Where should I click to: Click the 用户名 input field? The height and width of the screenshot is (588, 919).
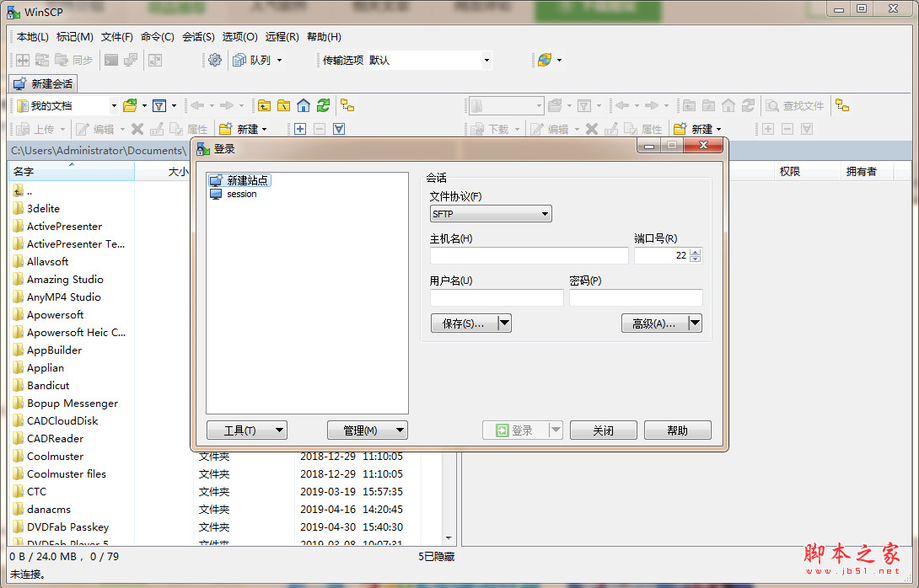[x=497, y=297]
